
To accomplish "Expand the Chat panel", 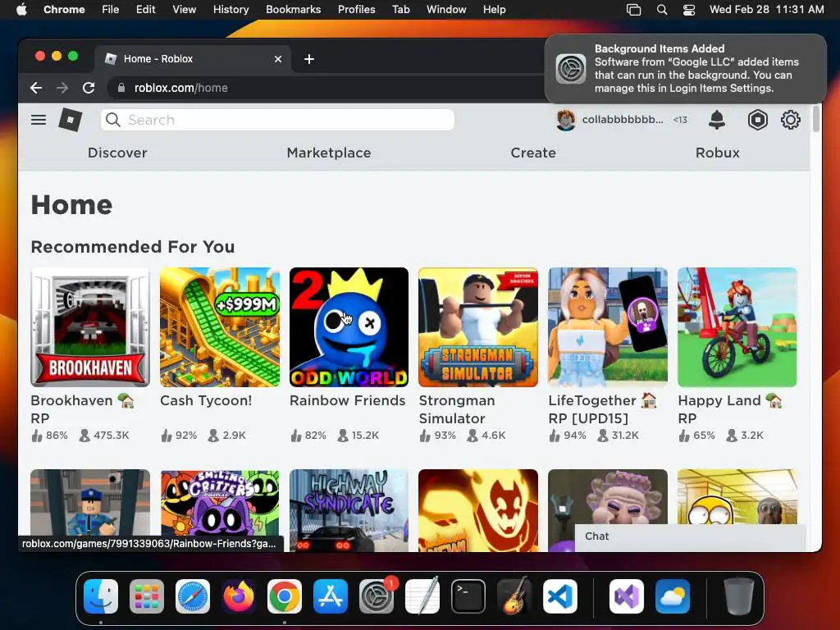I will point(690,536).
